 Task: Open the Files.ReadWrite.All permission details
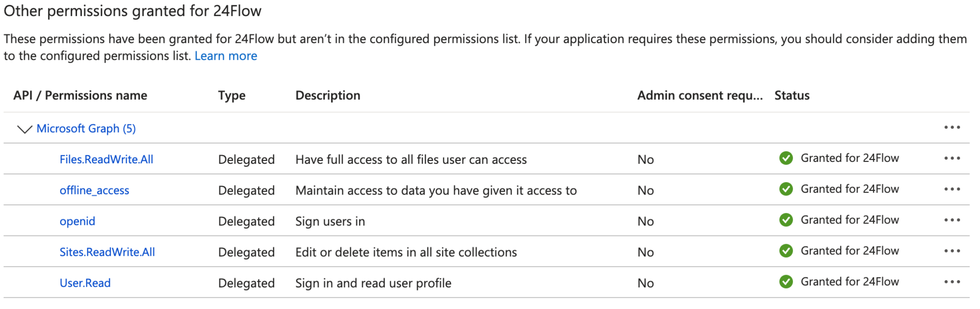tap(106, 159)
